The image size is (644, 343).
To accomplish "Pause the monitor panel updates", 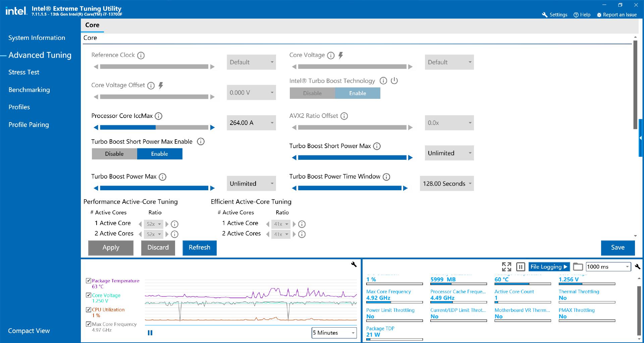I will 521,267.
